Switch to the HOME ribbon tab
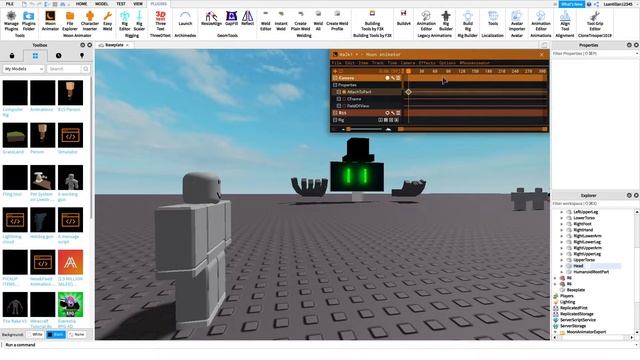Screen dimensions: 640x360 click(x=81, y=4)
